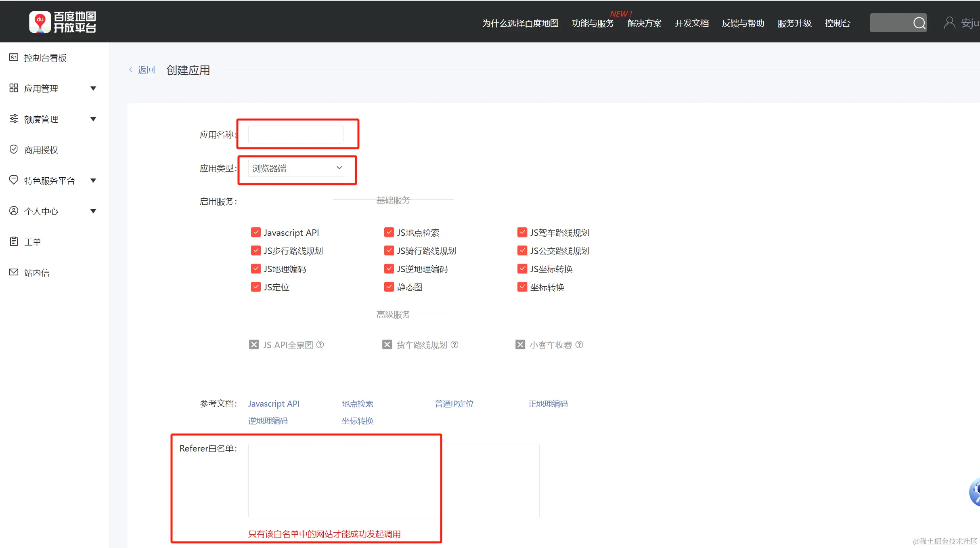The image size is (980, 548).
Task: Click the user avatar icon in header
Action: tap(949, 23)
